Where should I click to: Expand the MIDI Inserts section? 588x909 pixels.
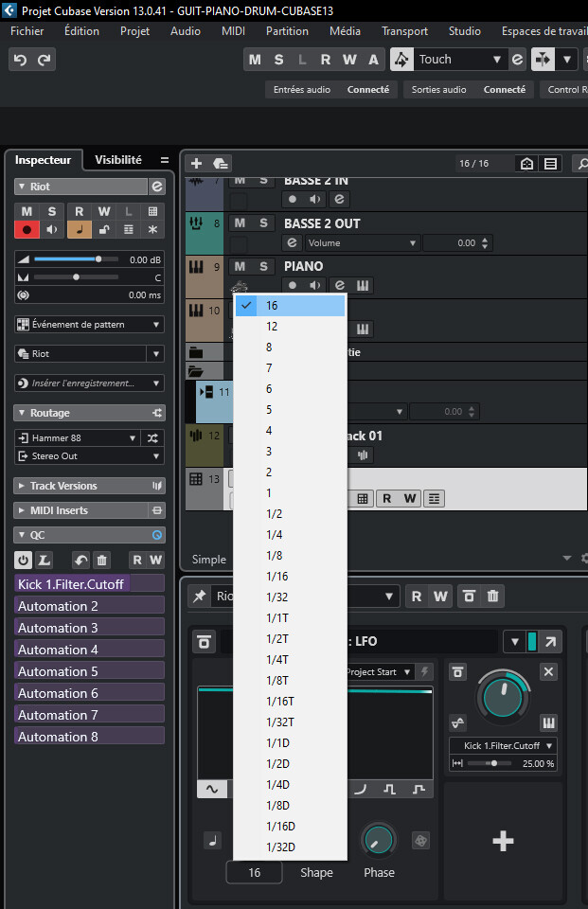pos(89,510)
